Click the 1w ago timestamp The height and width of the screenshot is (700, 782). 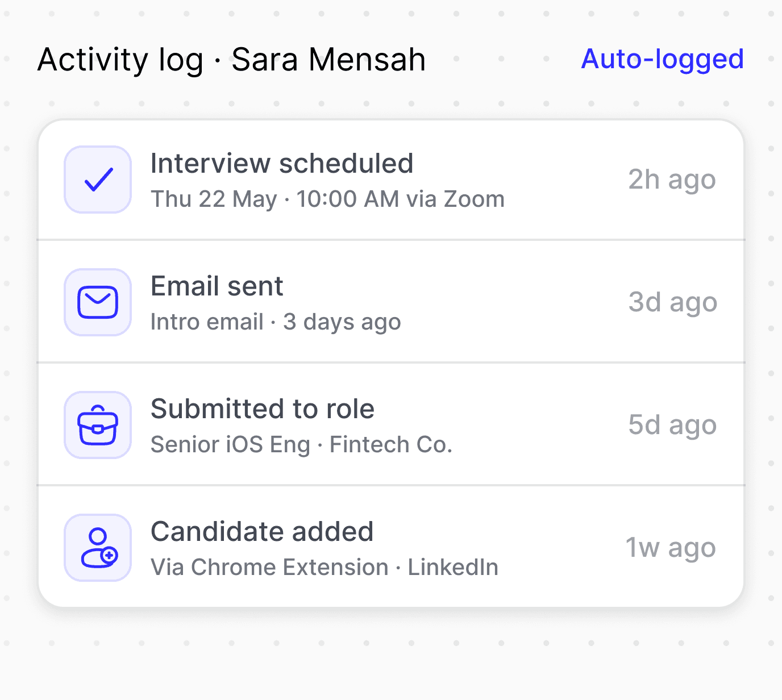[671, 548]
